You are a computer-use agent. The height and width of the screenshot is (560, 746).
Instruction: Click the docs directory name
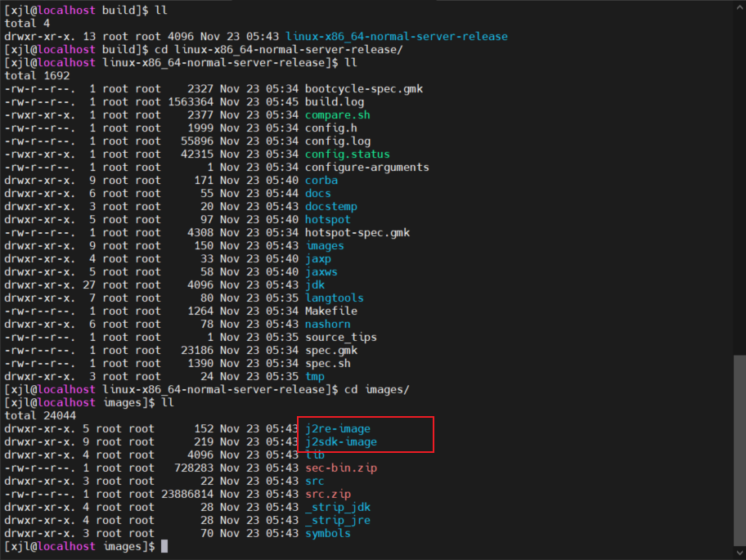[318, 194]
